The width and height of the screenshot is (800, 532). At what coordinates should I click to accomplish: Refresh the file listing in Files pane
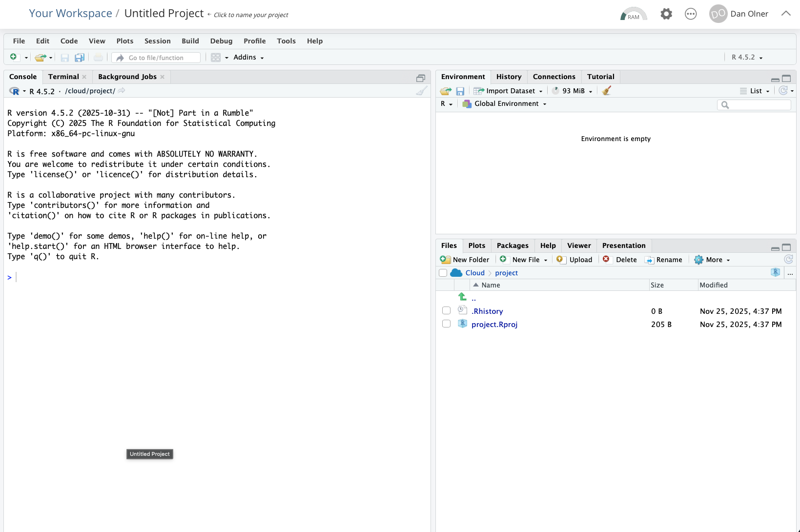pyautogui.click(x=788, y=260)
